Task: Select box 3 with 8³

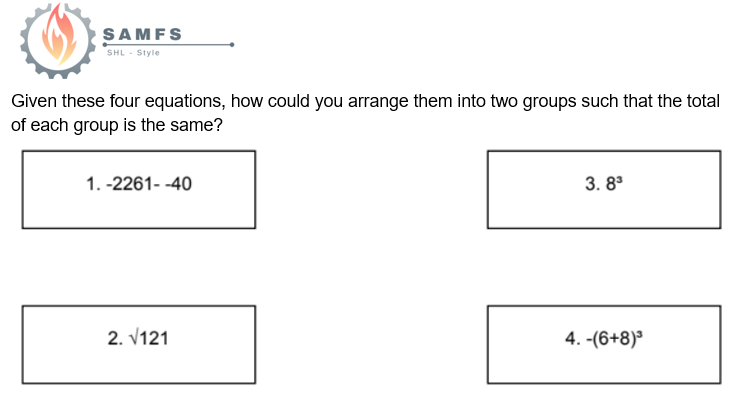Action: pos(604,190)
